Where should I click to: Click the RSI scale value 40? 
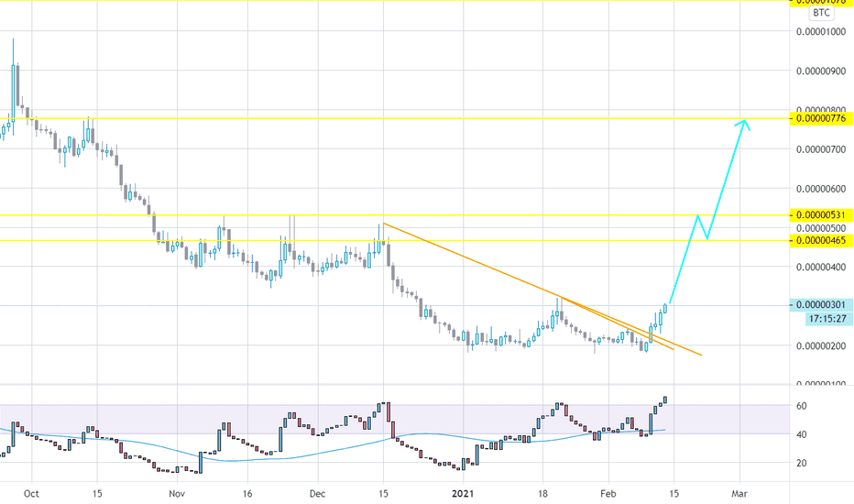click(x=801, y=434)
